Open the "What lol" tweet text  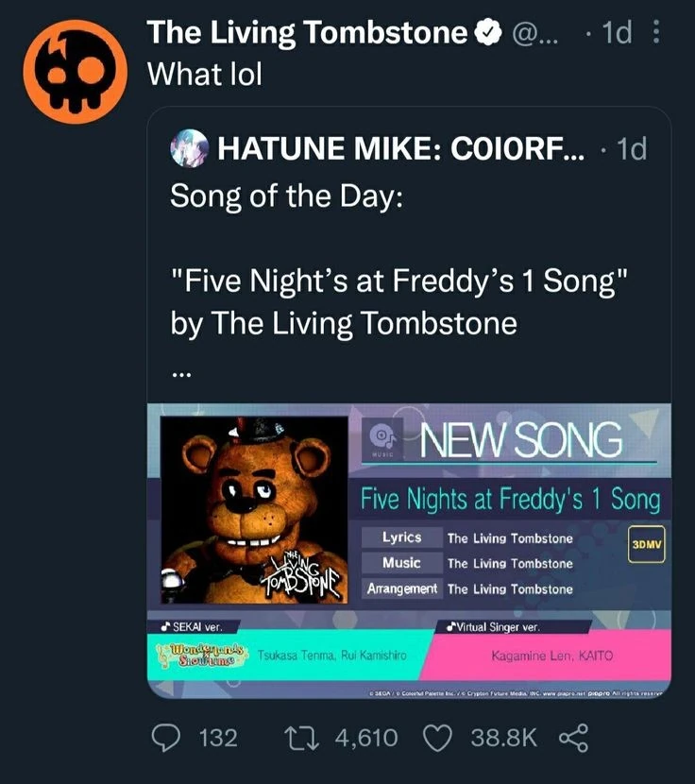click(204, 75)
